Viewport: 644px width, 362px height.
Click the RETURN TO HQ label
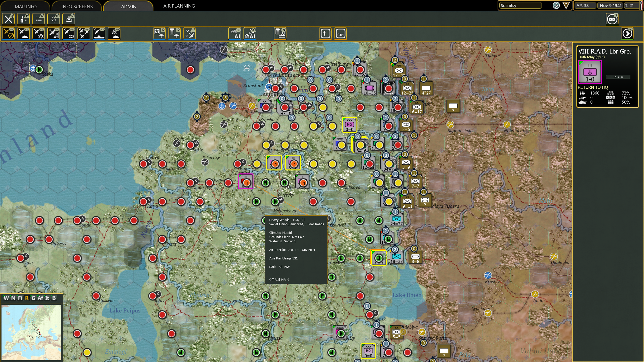click(593, 87)
